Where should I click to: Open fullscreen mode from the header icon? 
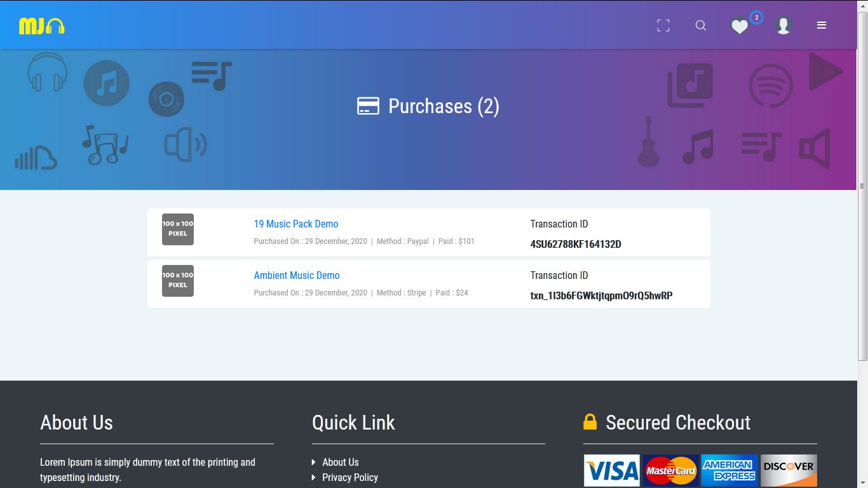click(663, 25)
